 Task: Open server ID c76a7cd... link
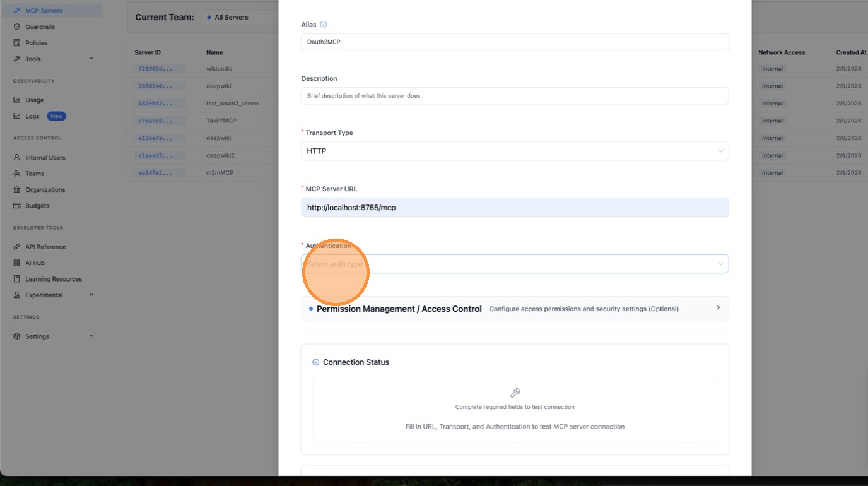[155, 121]
